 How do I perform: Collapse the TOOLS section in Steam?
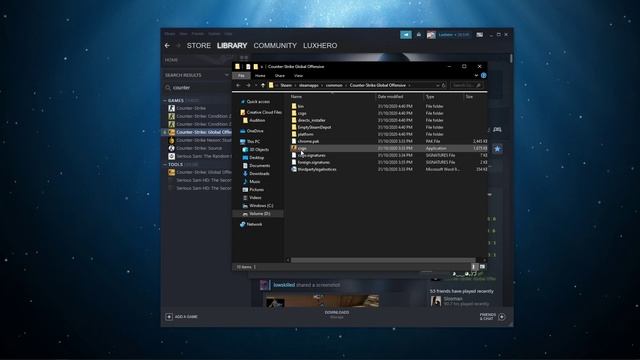(165, 164)
